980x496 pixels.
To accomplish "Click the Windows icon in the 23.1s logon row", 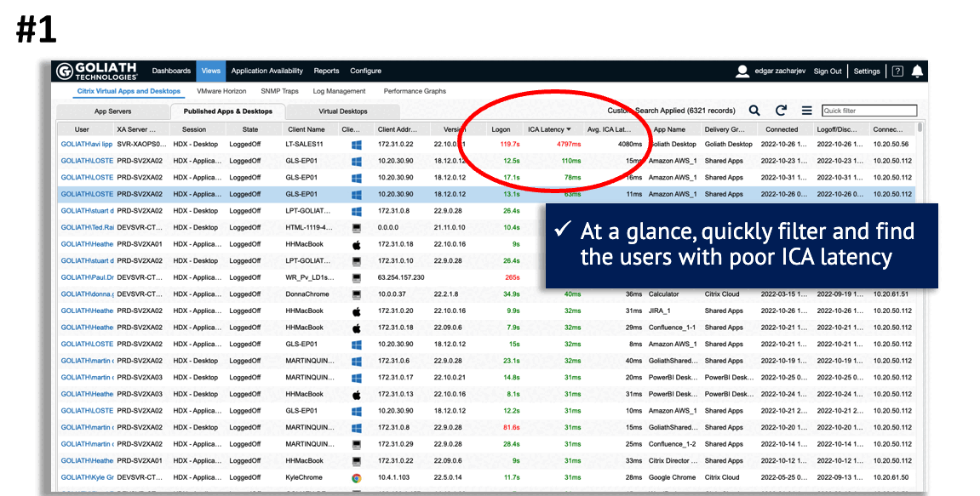I will click(356, 361).
